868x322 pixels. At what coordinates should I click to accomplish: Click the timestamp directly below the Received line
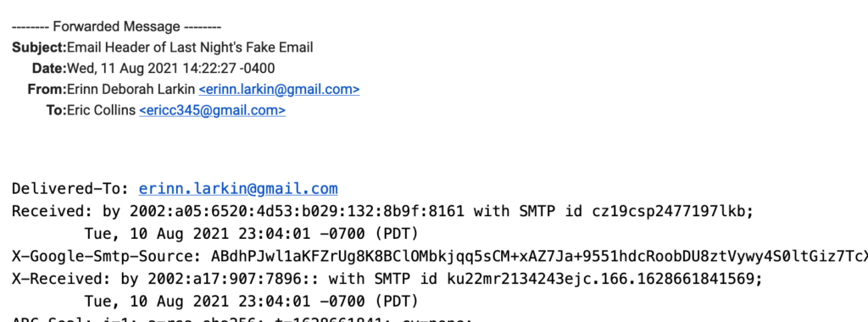tap(251, 234)
